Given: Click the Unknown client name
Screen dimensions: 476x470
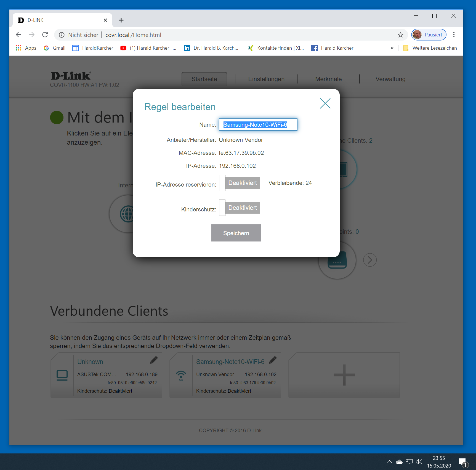Looking at the screenshot, I should pyautogui.click(x=90, y=362).
